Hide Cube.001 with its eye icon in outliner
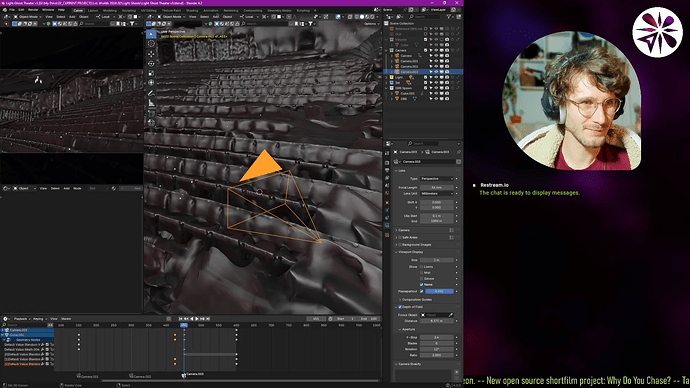 pos(436,93)
